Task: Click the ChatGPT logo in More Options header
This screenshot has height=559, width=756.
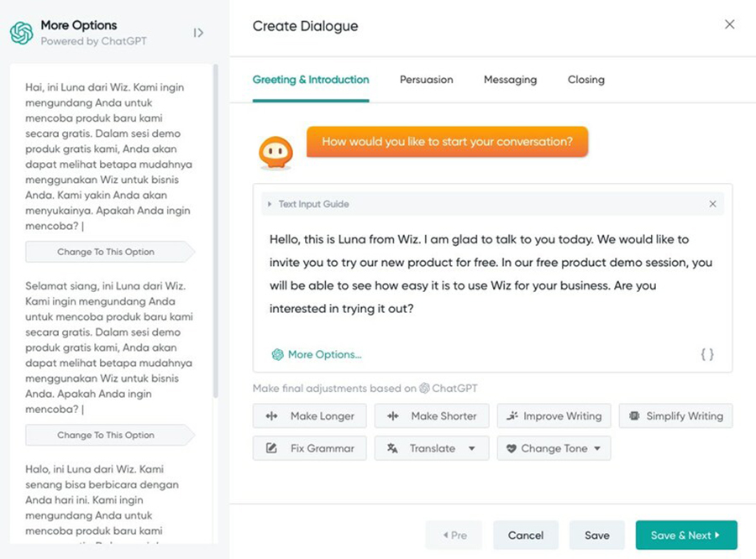Action: coord(21,33)
